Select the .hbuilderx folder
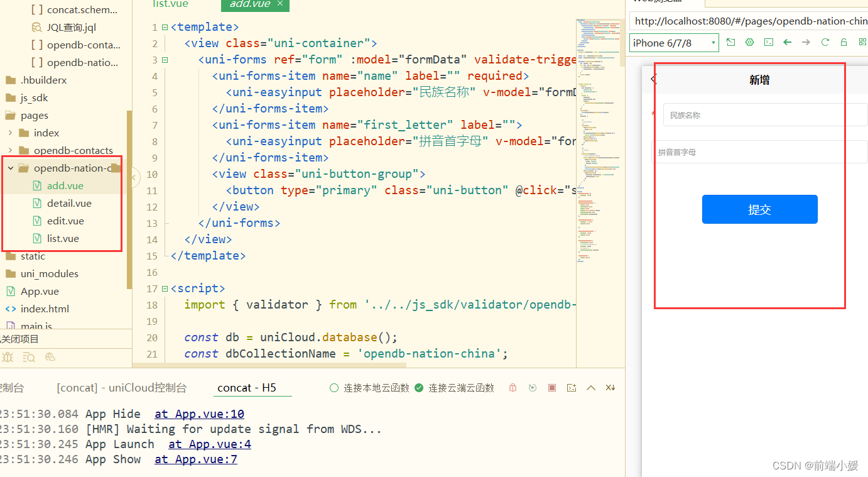Screen dimensions: 868x477 43,80
